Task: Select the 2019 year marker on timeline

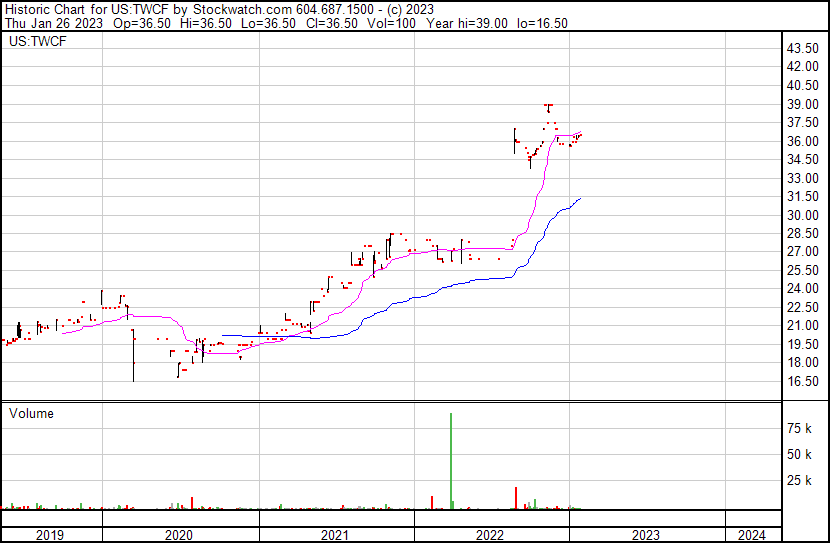Action: click(x=50, y=535)
